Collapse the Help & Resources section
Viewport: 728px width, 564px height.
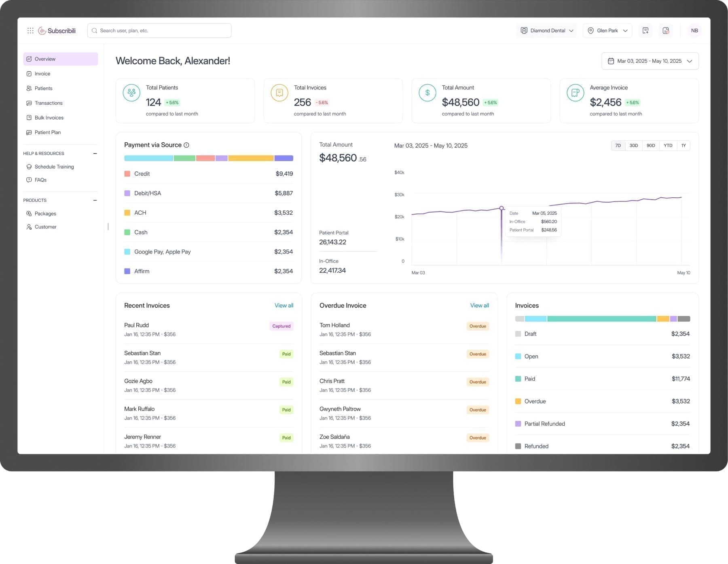(95, 154)
